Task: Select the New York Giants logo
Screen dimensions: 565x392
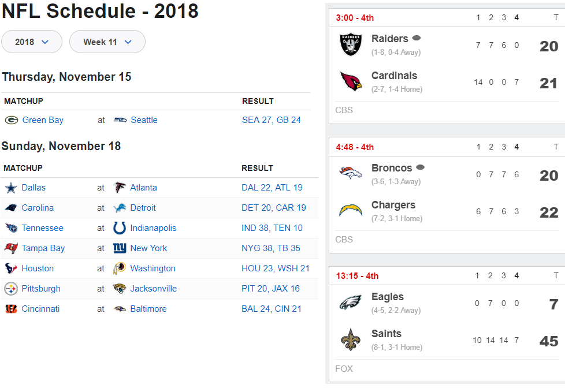Action: point(120,248)
